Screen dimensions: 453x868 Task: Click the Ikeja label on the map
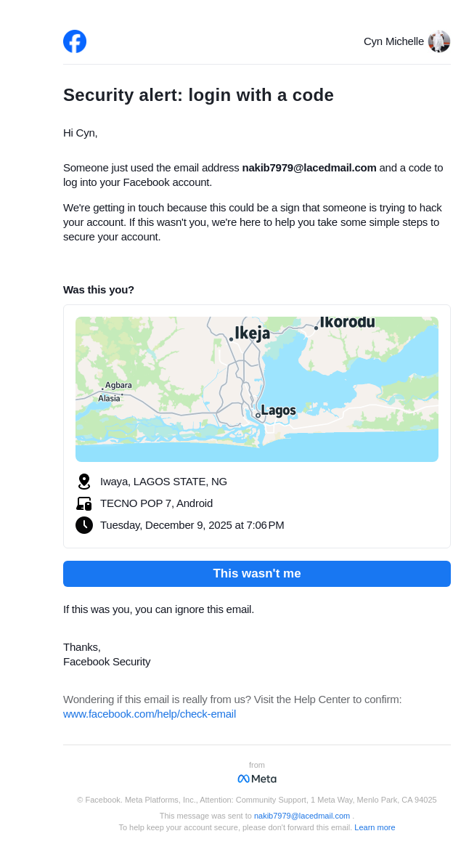[252, 333]
